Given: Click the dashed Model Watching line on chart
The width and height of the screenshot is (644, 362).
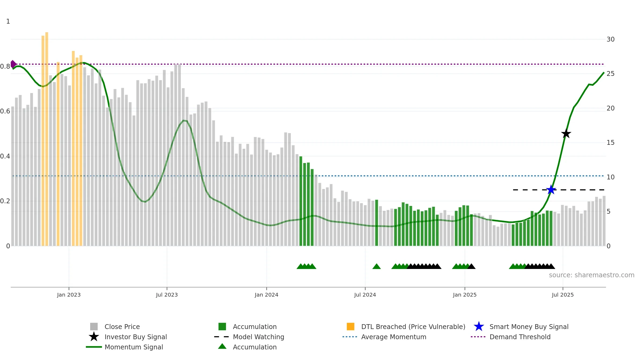Looking at the screenshot, I should [x=559, y=190].
